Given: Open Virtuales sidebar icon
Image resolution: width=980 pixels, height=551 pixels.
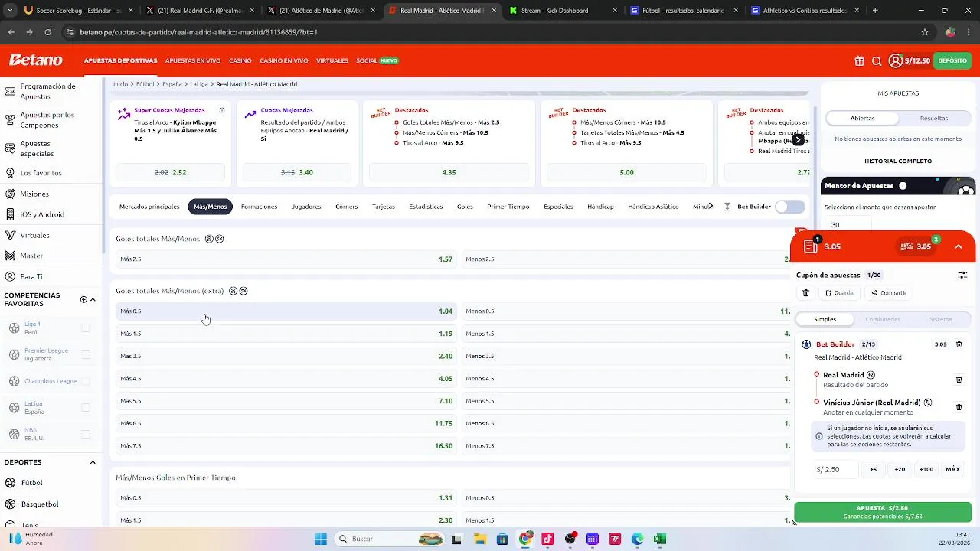Looking at the screenshot, I should tap(10, 235).
